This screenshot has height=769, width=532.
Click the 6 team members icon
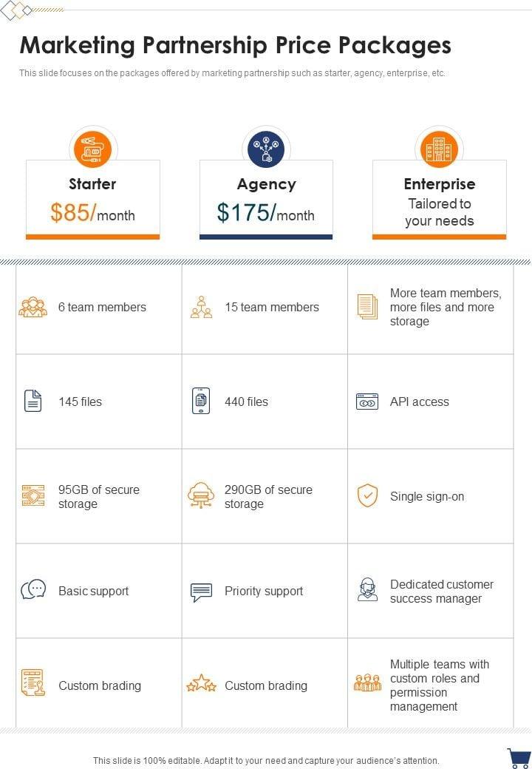[x=33, y=307]
